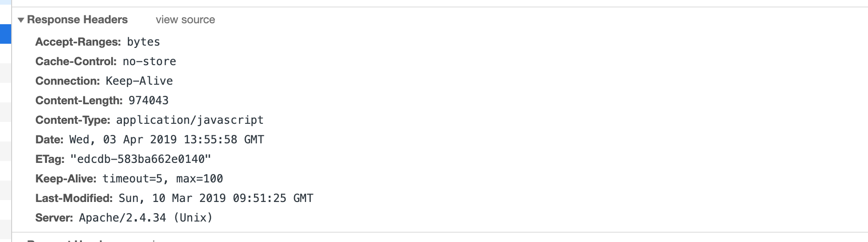Click the Content-Length value 974043

point(148,101)
